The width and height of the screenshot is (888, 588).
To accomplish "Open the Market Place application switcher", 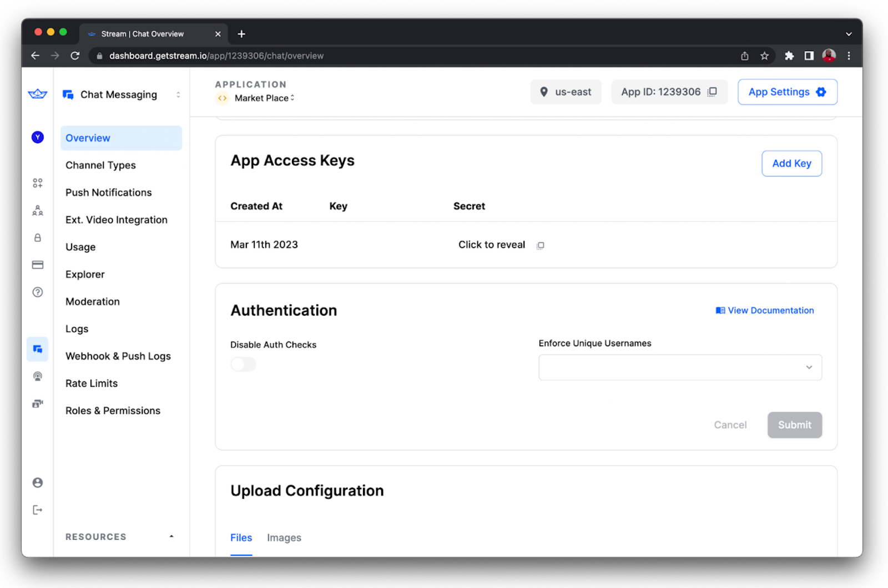I will click(262, 98).
